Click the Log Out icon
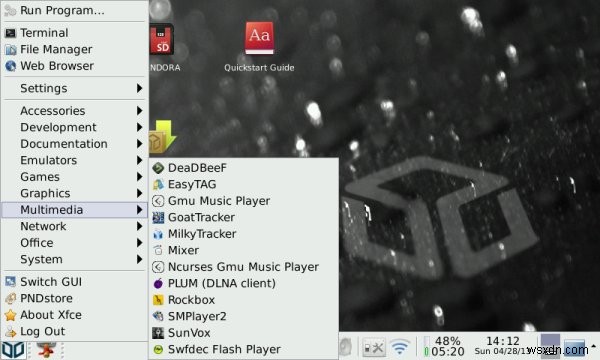This screenshot has width=600, height=360. pos(10,332)
